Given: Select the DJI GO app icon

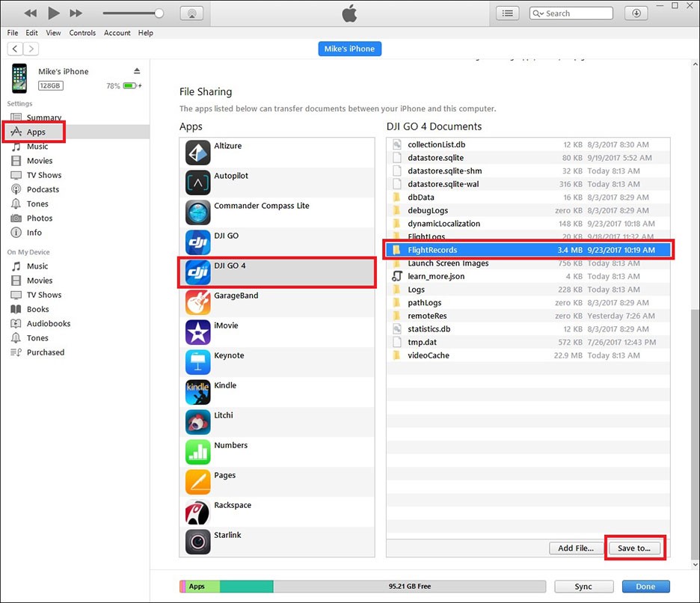Looking at the screenshot, I should (197, 242).
